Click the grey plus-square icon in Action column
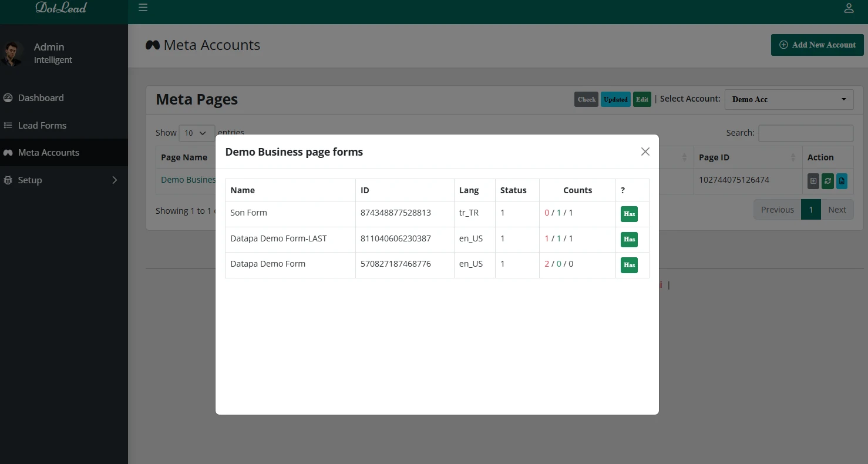This screenshot has width=868, height=464. [x=813, y=181]
